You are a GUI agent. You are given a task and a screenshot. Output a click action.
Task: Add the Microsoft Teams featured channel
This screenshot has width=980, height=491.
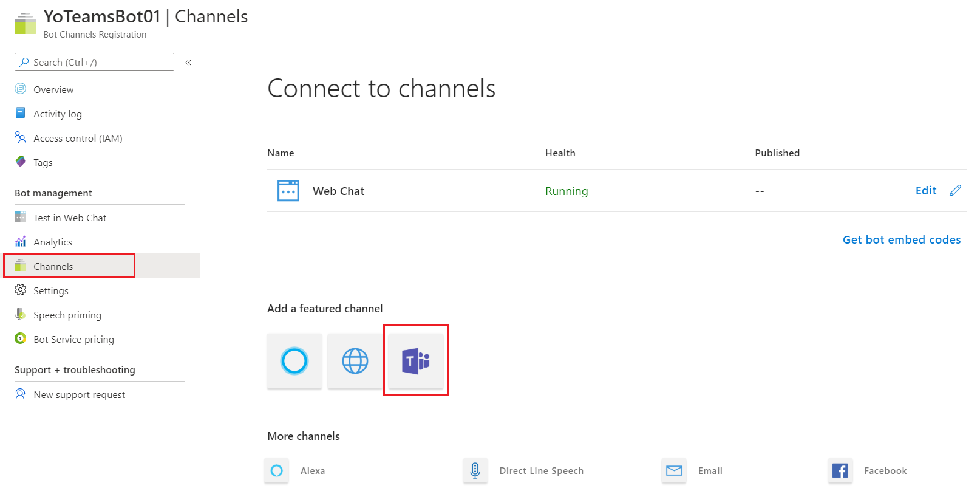pyautogui.click(x=416, y=361)
